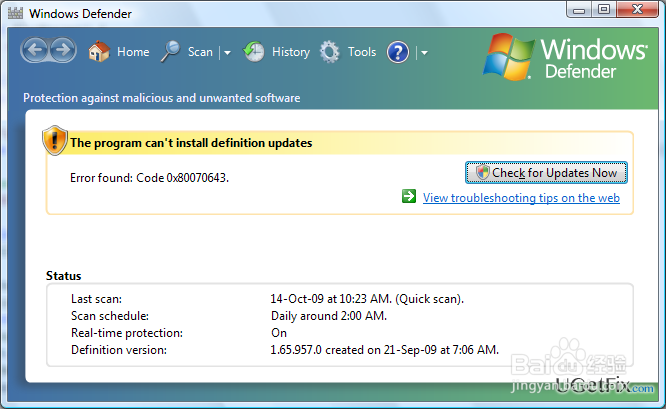The width and height of the screenshot is (666, 409).
Task: Go forward with the Forward arrow button
Action: click(x=63, y=50)
